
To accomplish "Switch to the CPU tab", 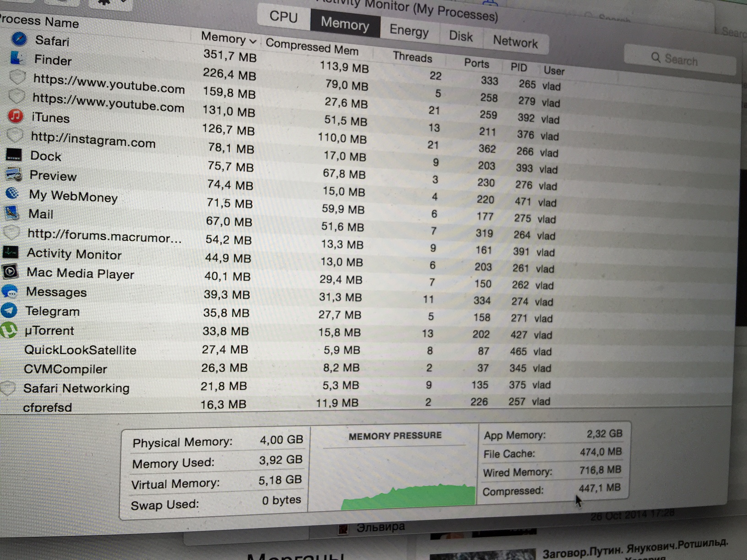I will pyautogui.click(x=283, y=16).
